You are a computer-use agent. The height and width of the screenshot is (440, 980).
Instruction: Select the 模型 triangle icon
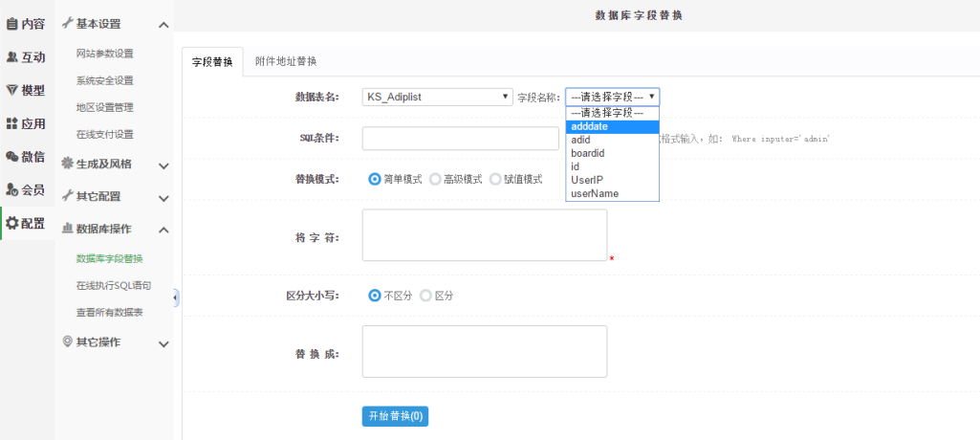11,90
